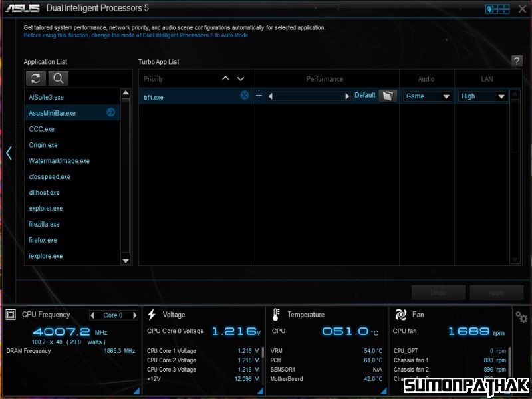Screen dimensions: 532x399
Task: Click the CPU Core 0 Voltage label
Action: point(176,331)
